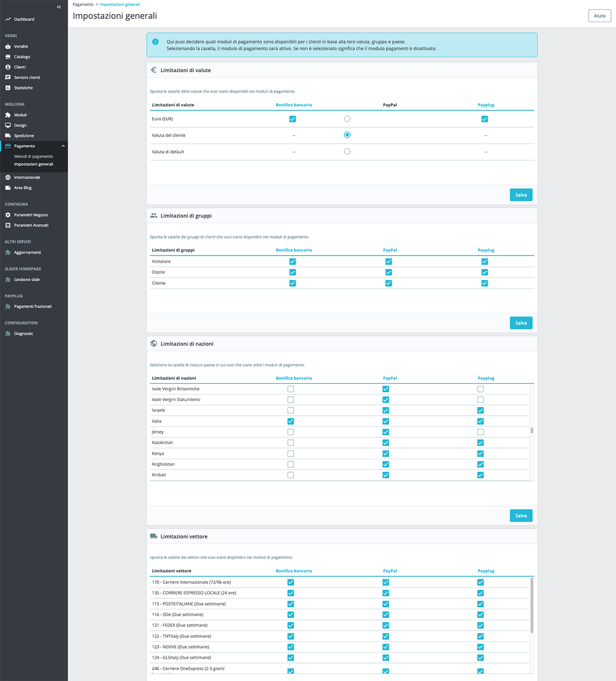Click the Gestione slide puzzle icon
The width and height of the screenshot is (616, 681).
click(8, 279)
